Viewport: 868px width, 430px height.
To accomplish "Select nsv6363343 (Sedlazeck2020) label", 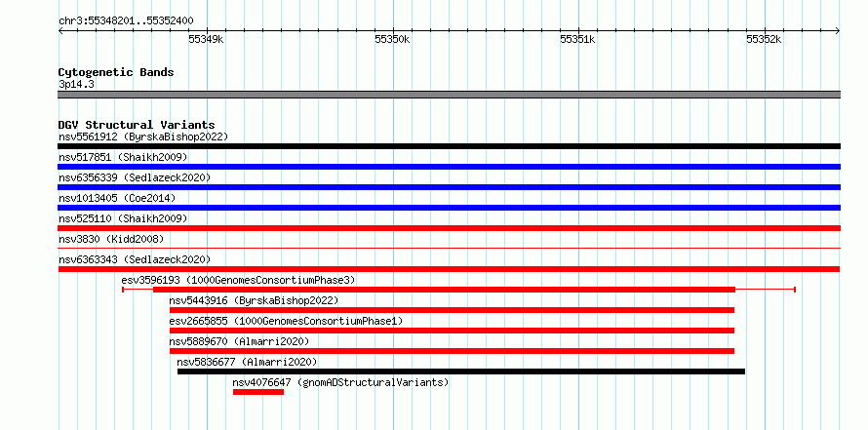I will click(x=135, y=259).
